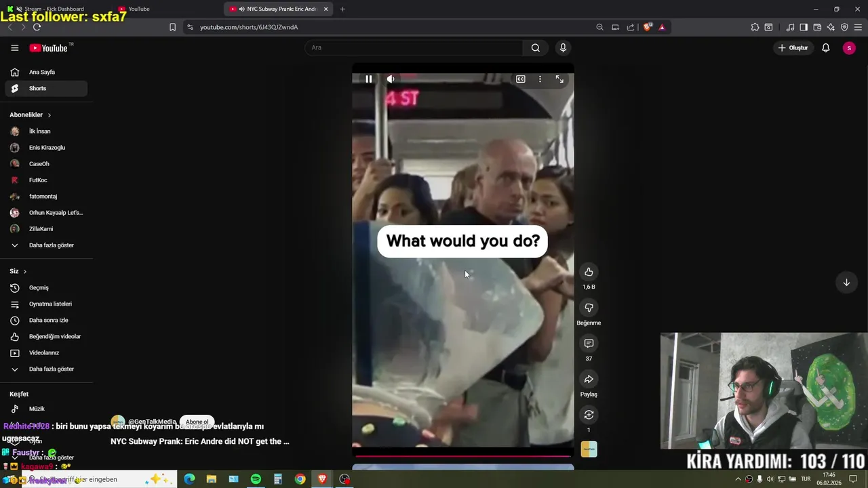868x488 pixels.
Task: Go to the next Short with down arrow
Action: (x=846, y=283)
